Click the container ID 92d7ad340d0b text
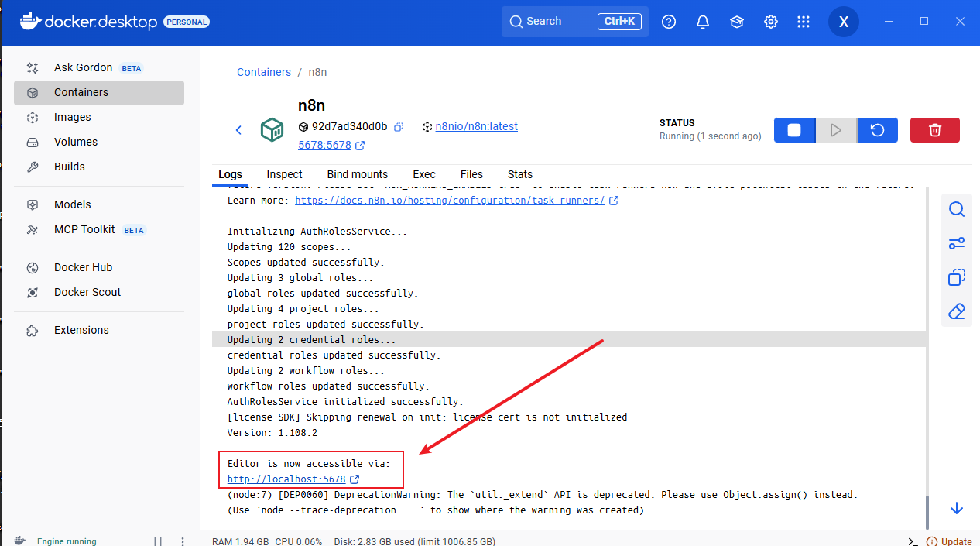The height and width of the screenshot is (546, 980). (x=349, y=126)
